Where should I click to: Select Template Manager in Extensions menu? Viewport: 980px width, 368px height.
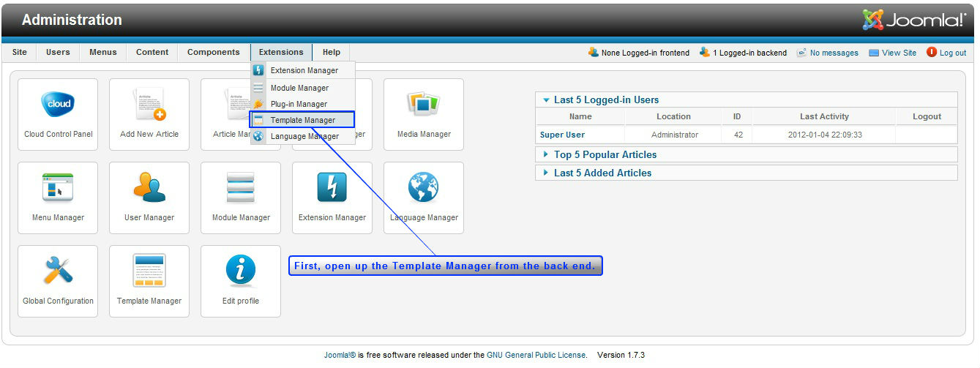[302, 120]
